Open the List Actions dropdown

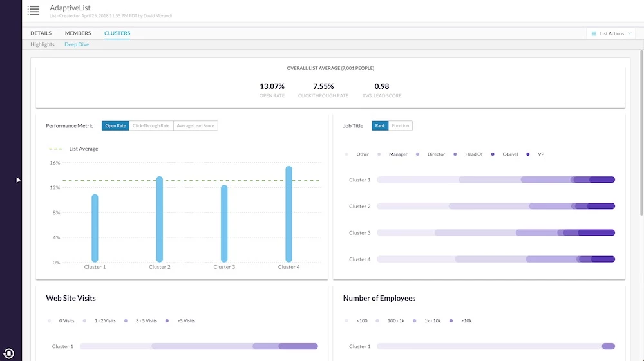(x=611, y=33)
